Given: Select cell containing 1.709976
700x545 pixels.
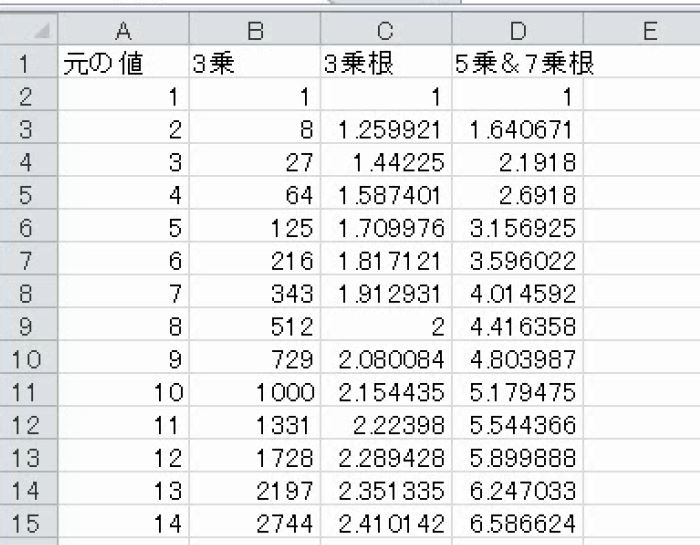Looking at the screenshot, I should pos(386,225).
